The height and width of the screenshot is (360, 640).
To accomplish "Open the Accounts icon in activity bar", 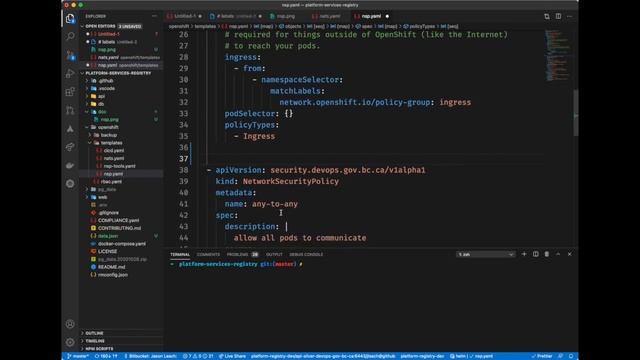I will coord(70,324).
